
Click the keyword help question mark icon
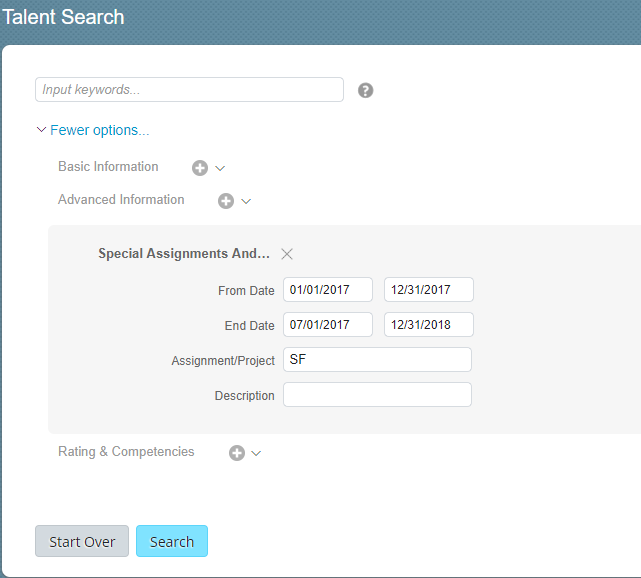click(x=365, y=90)
